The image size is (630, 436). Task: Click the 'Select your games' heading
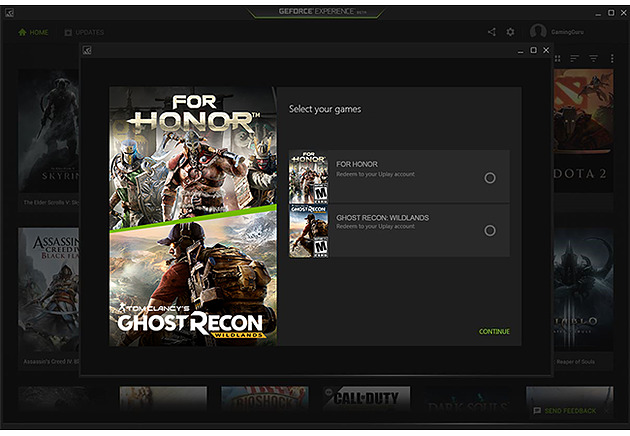[x=325, y=109]
